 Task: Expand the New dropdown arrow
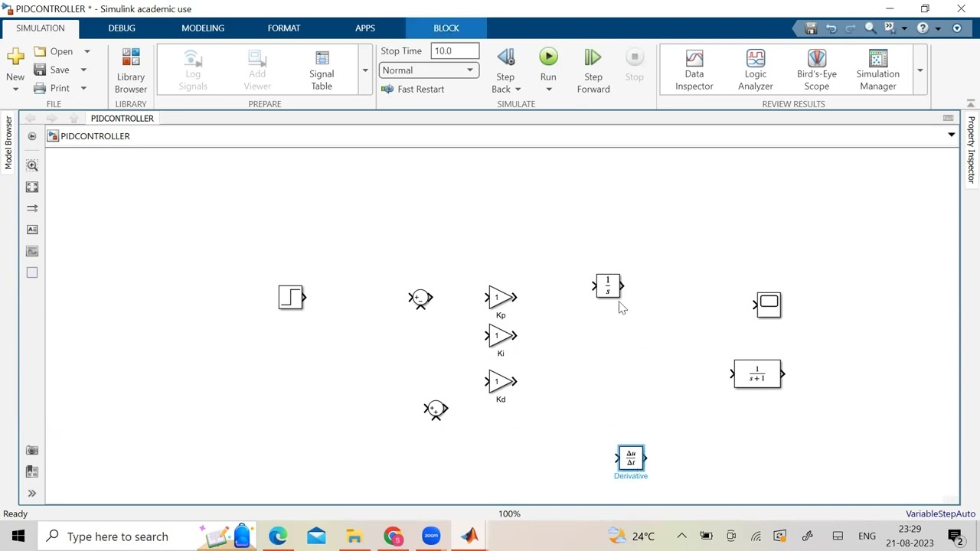(15, 89)
